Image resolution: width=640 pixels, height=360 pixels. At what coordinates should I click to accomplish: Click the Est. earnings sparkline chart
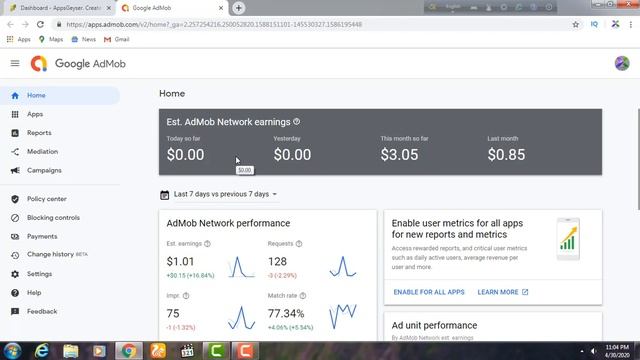242,267
